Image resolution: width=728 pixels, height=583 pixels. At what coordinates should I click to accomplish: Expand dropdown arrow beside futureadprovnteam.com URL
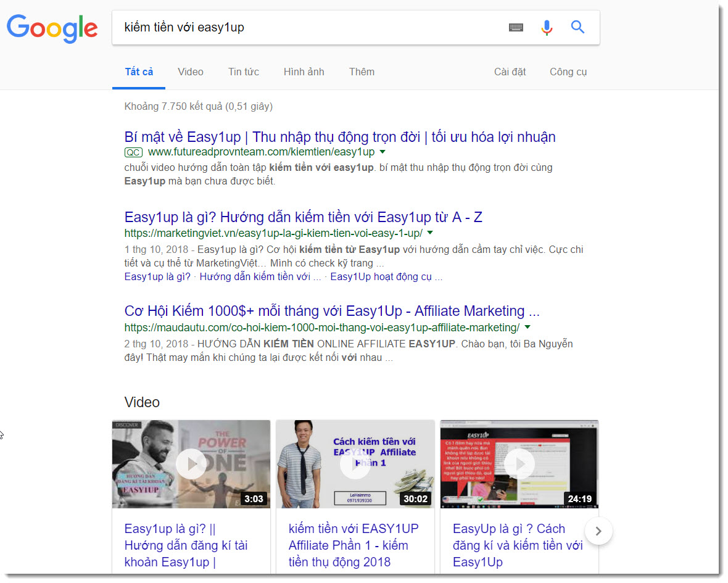pyautogui.click(x=383, y=152)
